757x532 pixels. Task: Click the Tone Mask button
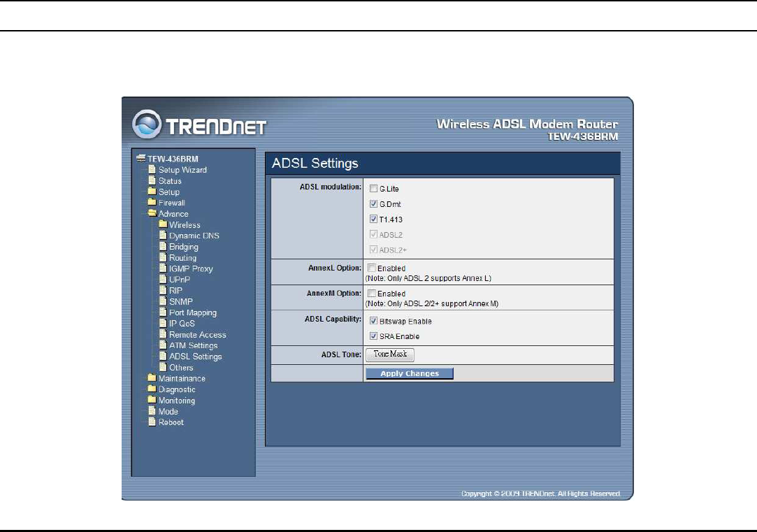pyautogui.click(x=390, y=354)
